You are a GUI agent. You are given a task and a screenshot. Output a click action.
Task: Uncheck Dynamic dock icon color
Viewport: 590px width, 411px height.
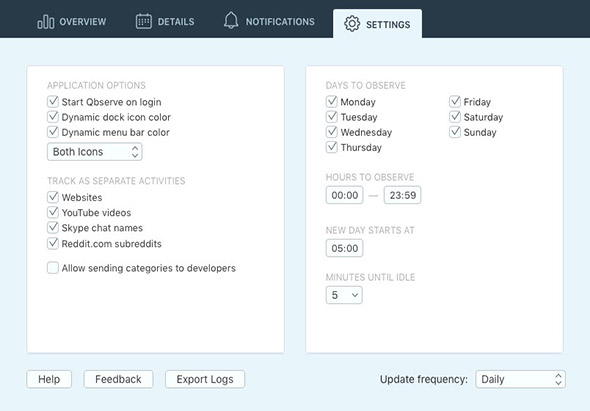click(x=53, y=117)
